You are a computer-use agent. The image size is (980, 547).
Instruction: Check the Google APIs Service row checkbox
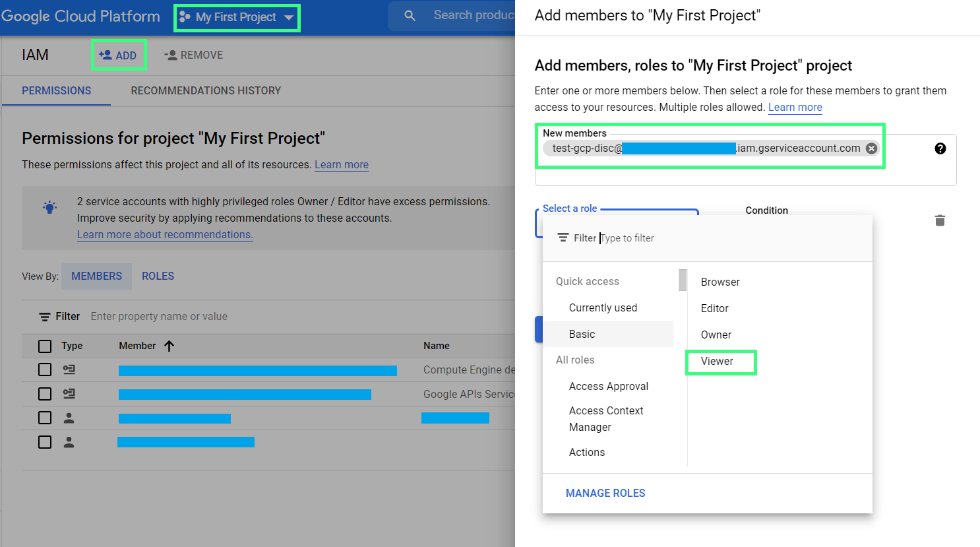45,394
